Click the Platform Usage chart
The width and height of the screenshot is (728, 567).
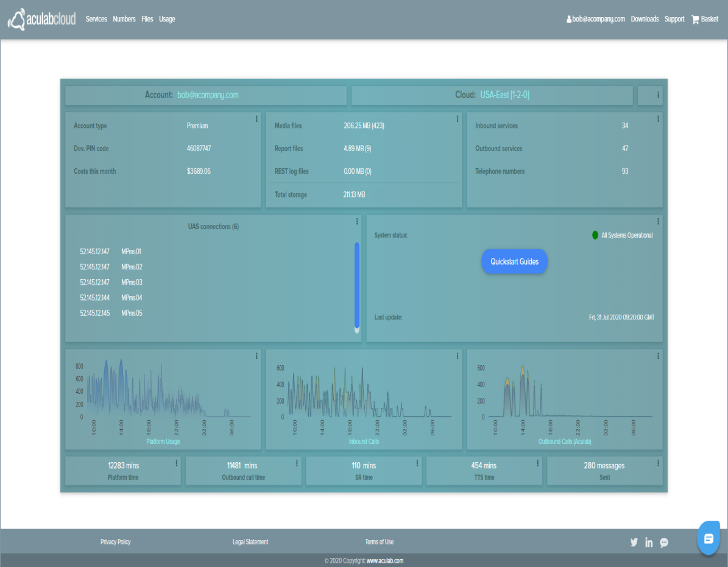click(163, 399)
